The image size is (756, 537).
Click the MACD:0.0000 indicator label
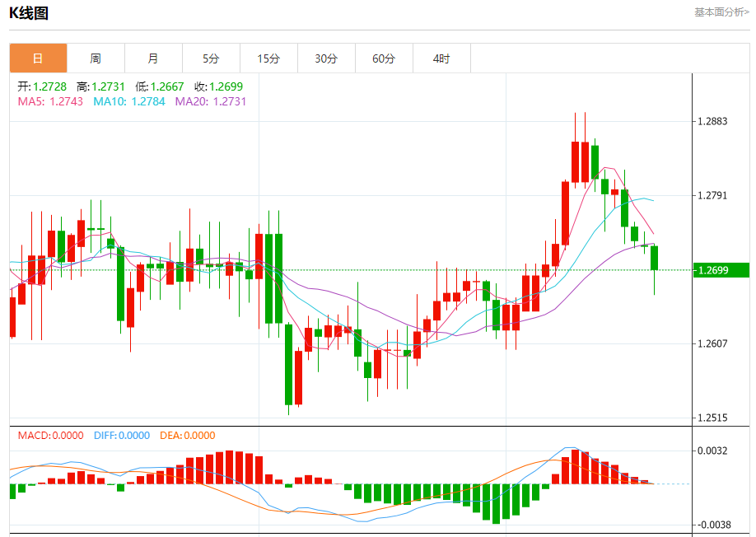[x=50, y=436]
